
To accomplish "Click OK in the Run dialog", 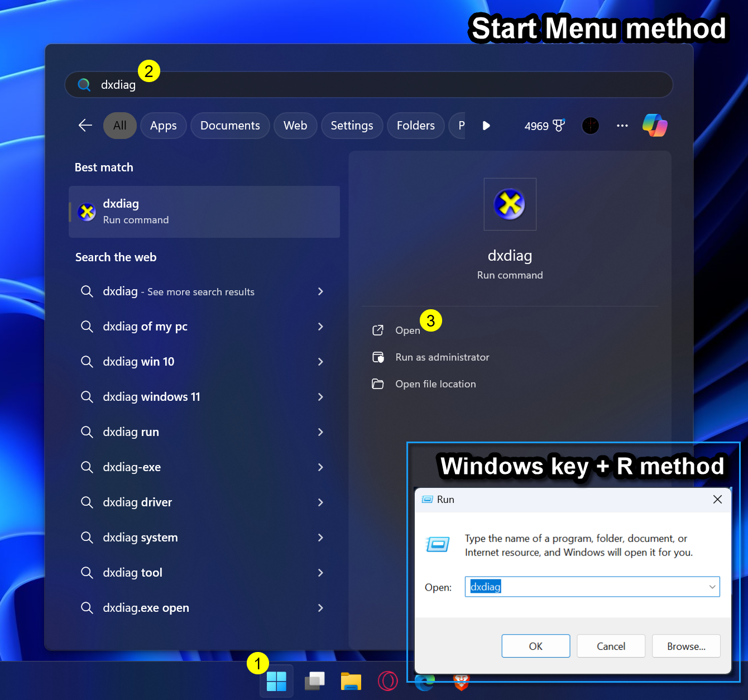I will pyautogui.click(x=535, y=646).
